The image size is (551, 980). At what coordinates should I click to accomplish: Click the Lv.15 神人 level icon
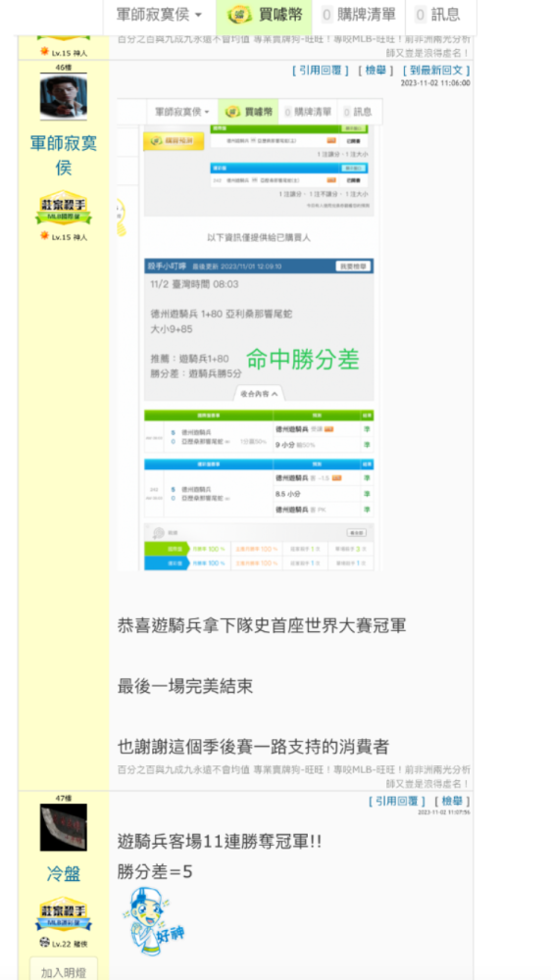click(44, 235)
